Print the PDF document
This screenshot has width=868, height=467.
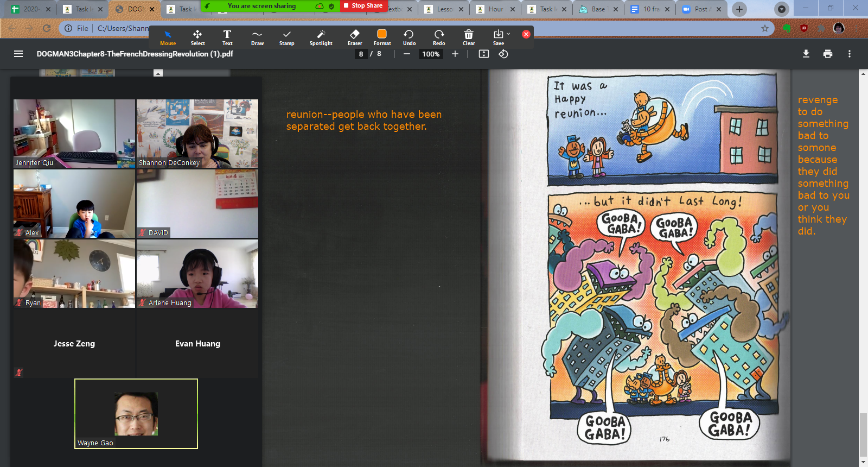tap(828, 54)
